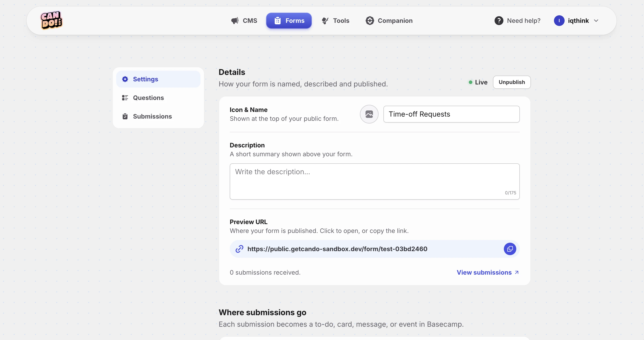This screenshot has width=644, height=340.
Task: Select the Forms tab
Action: pyautogui.click(x=289, y=21)
